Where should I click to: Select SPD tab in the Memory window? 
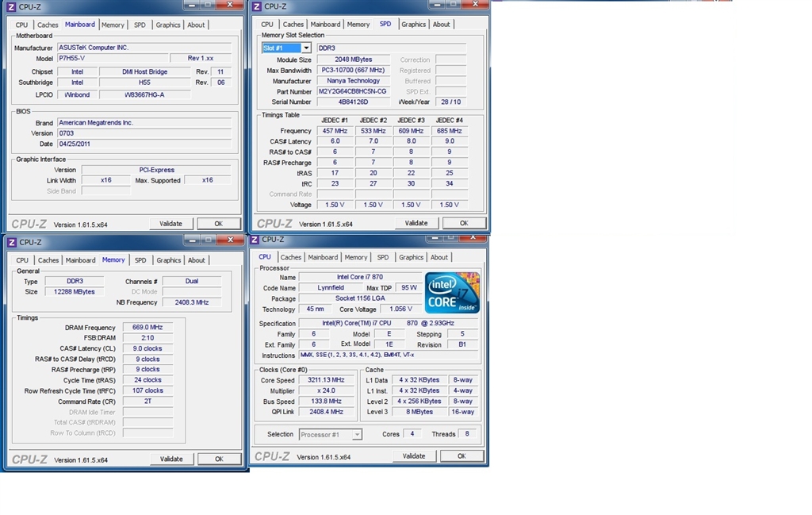[x=140, y=260]
